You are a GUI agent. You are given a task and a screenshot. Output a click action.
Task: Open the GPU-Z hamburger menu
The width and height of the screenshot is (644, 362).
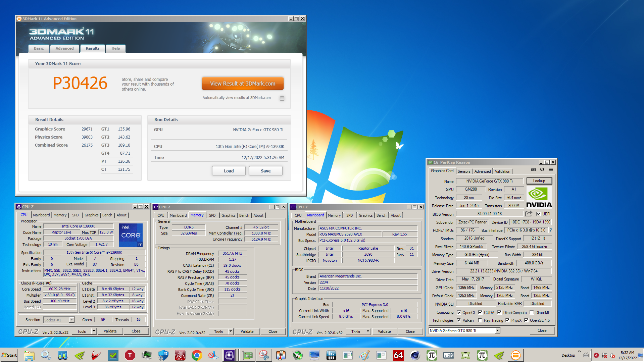tap(551, 170)
